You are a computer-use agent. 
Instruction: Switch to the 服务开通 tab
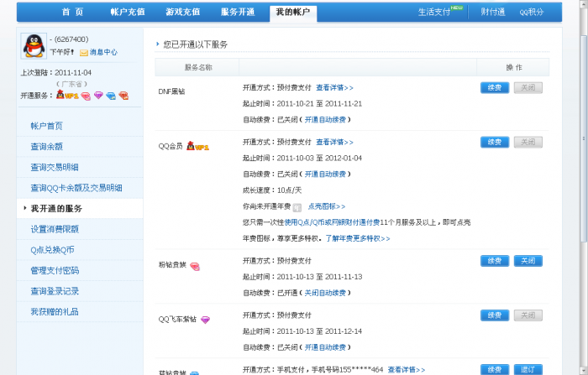coord(238,12)
